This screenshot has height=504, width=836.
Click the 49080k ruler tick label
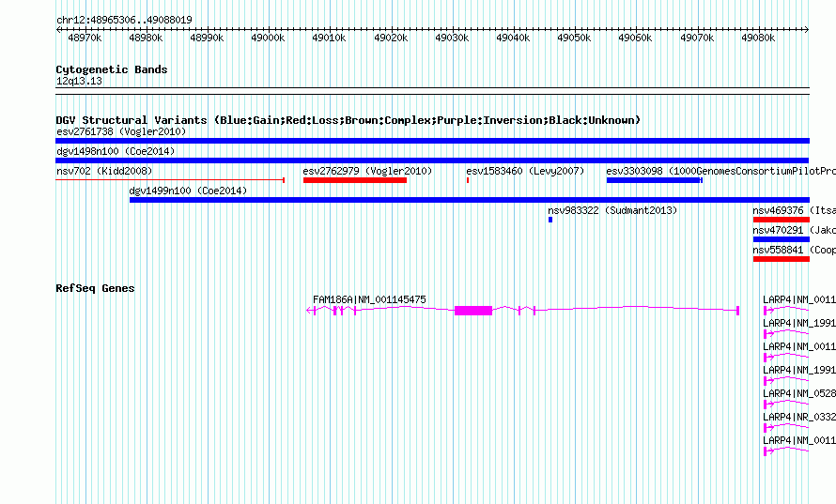point(758,38)
